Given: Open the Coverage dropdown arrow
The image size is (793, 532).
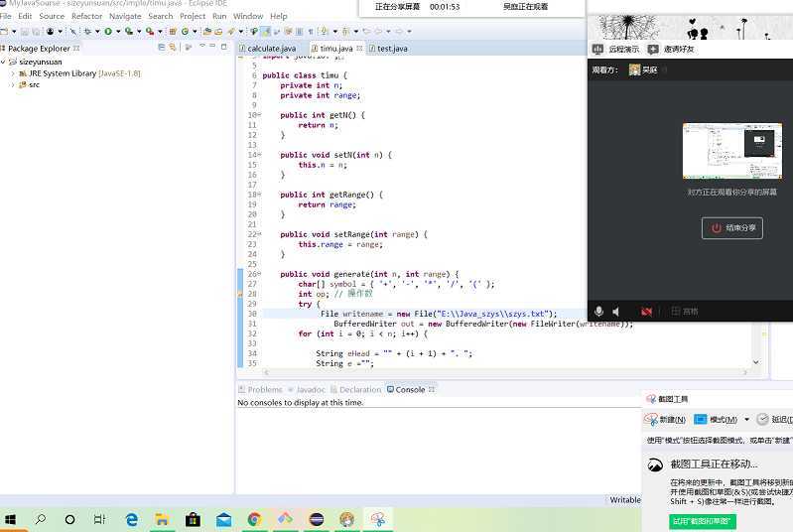Looking at the screenshot, I should tap(139, 32).
